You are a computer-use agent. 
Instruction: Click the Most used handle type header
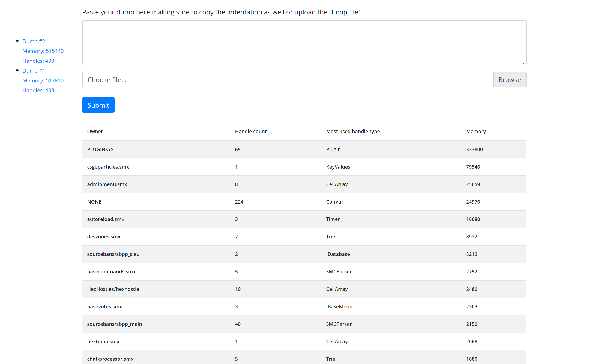pyautogui.click(x=353, y=131)
